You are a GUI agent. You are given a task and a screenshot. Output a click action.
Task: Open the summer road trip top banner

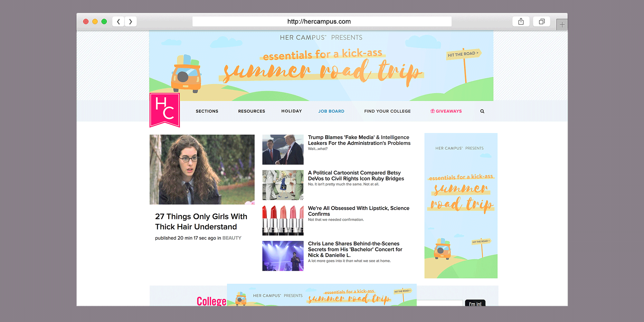(321, 66)
